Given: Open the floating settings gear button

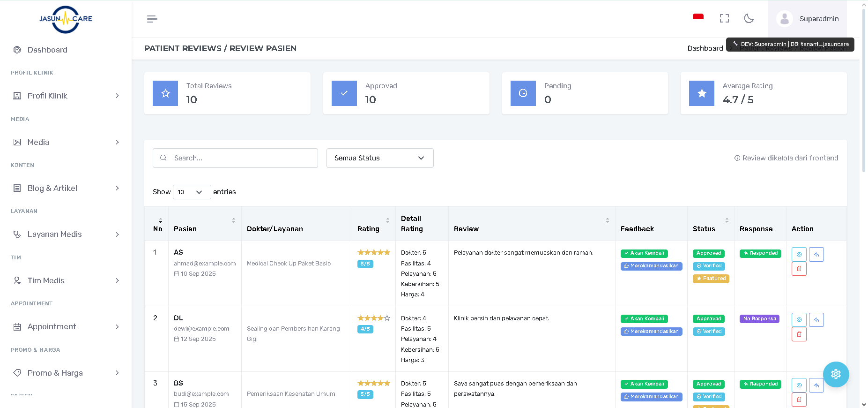Looking at the screenshot, I should point(836,374).
